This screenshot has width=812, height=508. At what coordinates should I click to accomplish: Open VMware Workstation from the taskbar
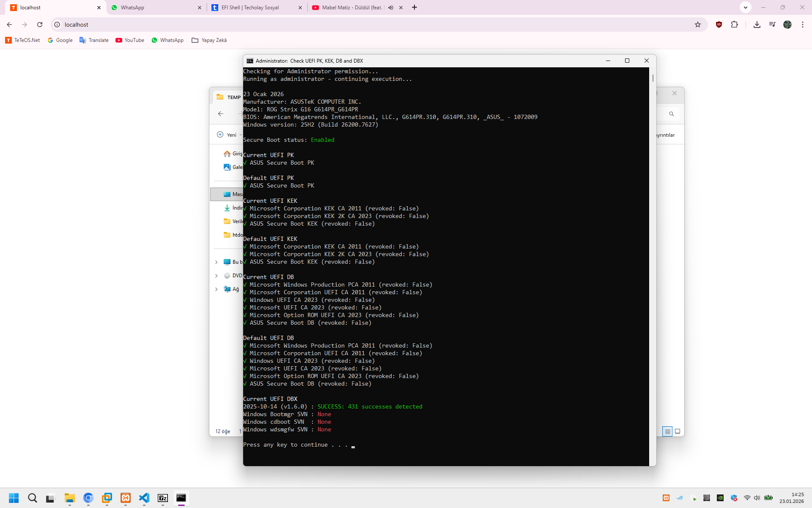(107, 498)
